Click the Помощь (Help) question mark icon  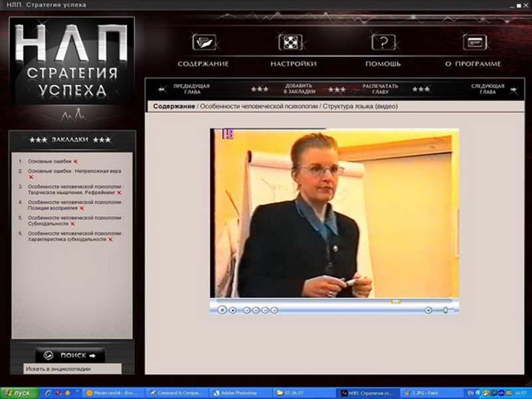coord(383,43)
